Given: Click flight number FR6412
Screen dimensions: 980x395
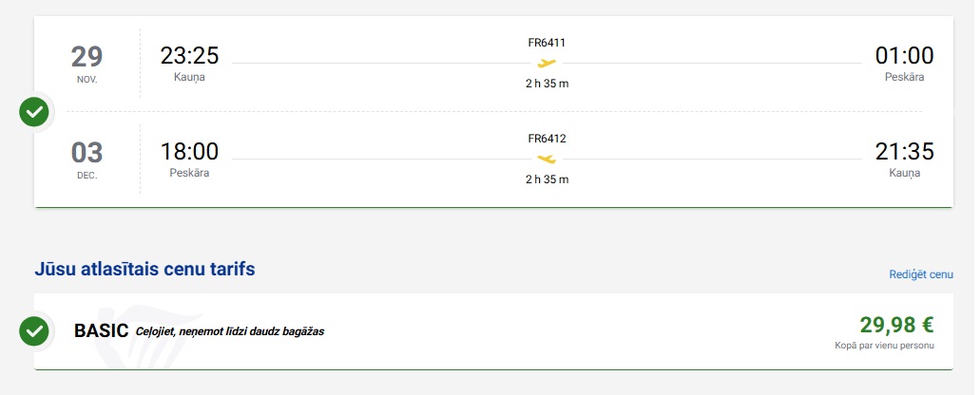Looking at the screenshot, I should point(547,139).
